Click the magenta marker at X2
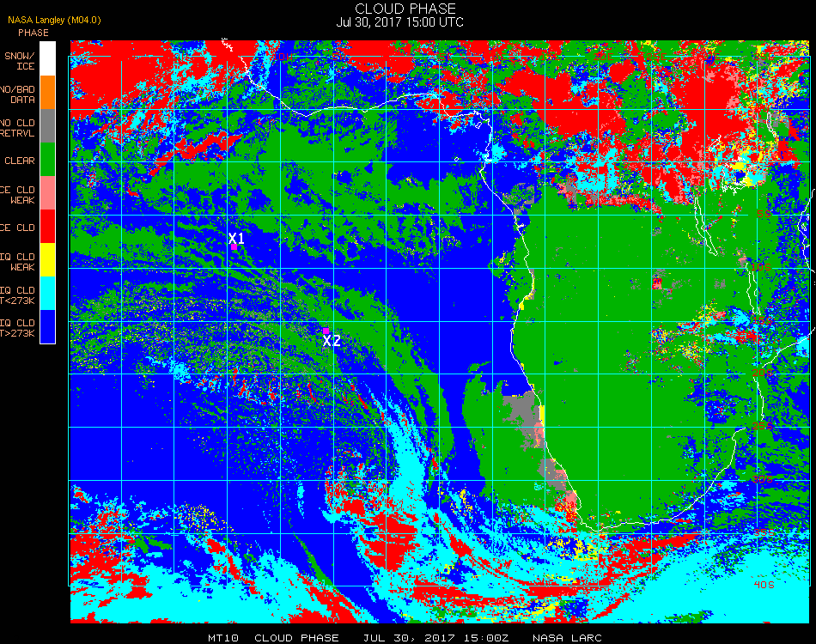 coord(326,331)
